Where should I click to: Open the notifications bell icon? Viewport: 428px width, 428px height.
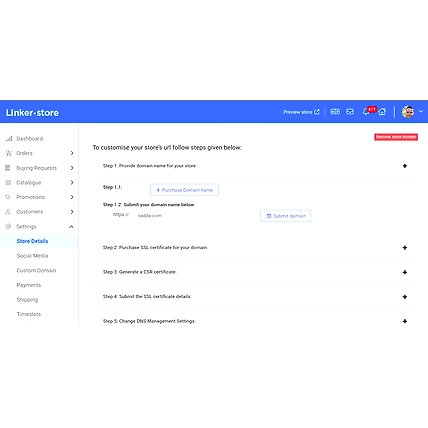[x=366, y=112]
